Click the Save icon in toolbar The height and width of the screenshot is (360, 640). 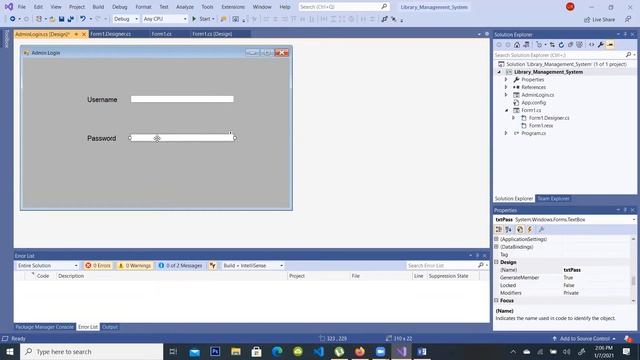[x=61, y=19]
